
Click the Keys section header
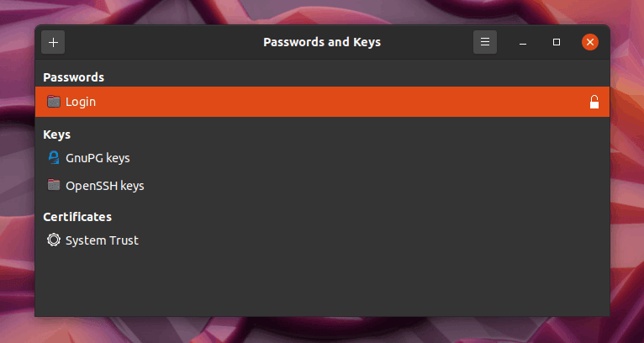(56, 135)
